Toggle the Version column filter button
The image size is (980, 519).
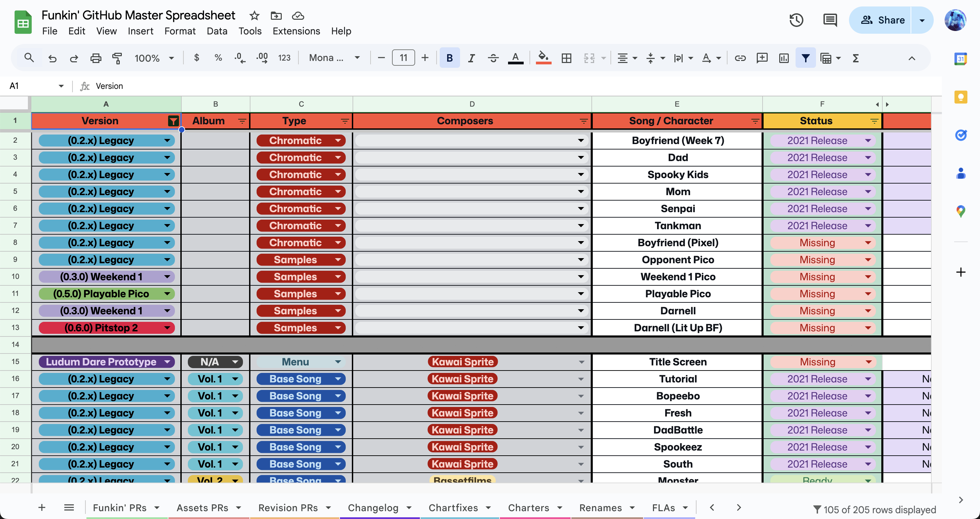(173, 121)
